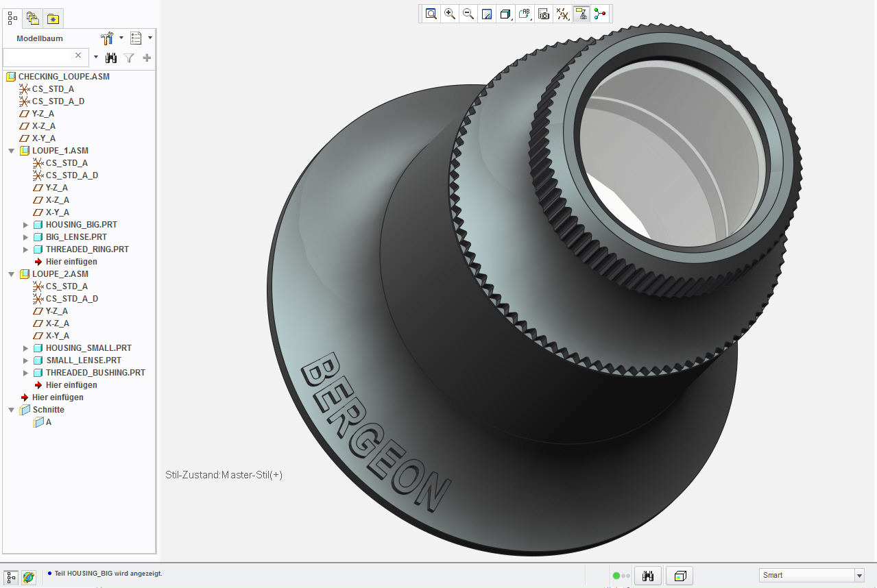Select top-level Y-Z_A datum plane
This screenshot has width=877, height=588.
click(x=43, y=114)
